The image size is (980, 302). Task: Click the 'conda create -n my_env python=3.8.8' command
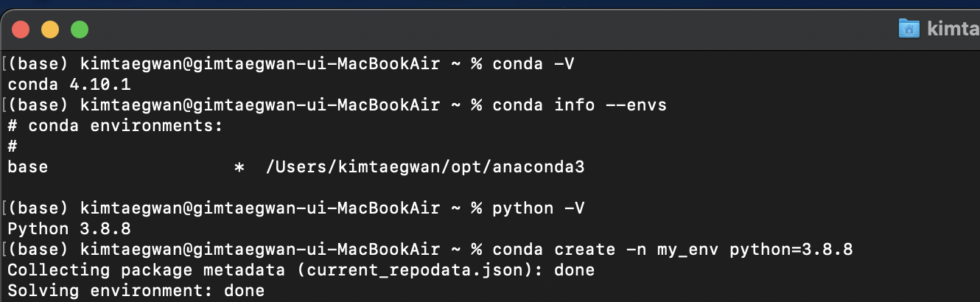pos(673,250)
